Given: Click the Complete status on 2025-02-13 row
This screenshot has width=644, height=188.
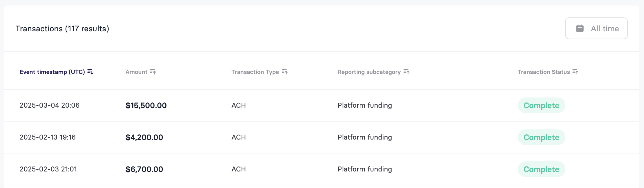Looking at the screenshot, I should click(x=541, y=137).
